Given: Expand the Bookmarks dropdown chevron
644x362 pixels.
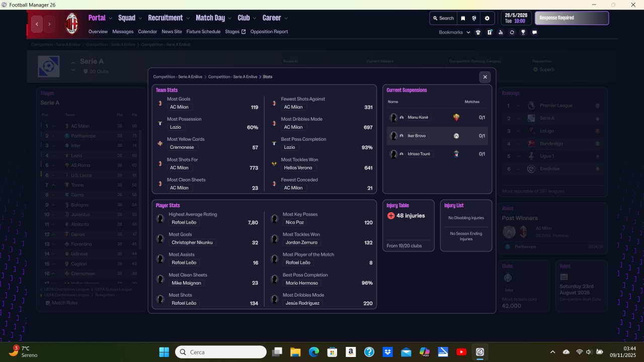Looking at the screenshot, I should coord(468,32).
